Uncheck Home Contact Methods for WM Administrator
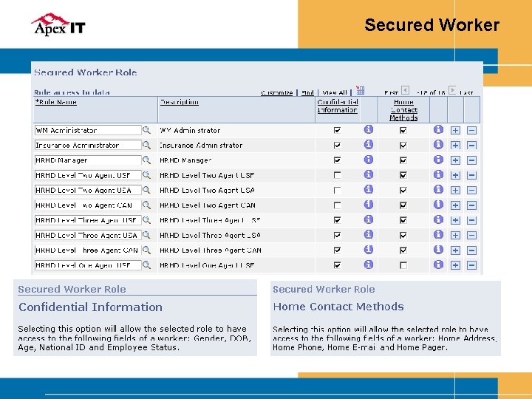This screenshot has width=532, height=399. [403, 130]
